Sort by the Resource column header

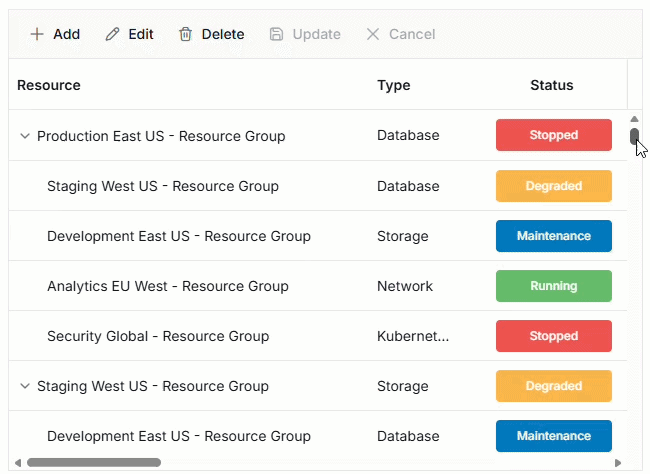coord(49,85)
